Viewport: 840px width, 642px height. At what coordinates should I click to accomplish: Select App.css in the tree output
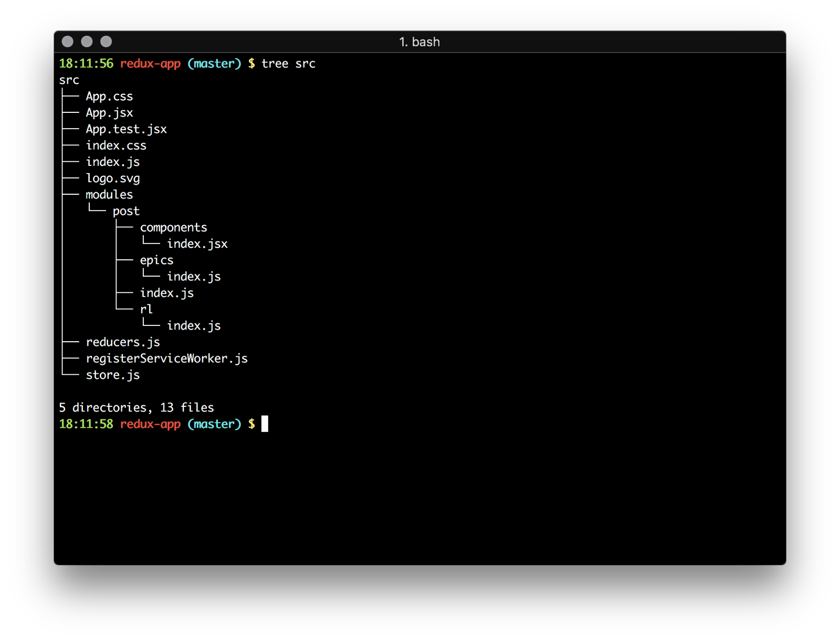pos(109,97)
